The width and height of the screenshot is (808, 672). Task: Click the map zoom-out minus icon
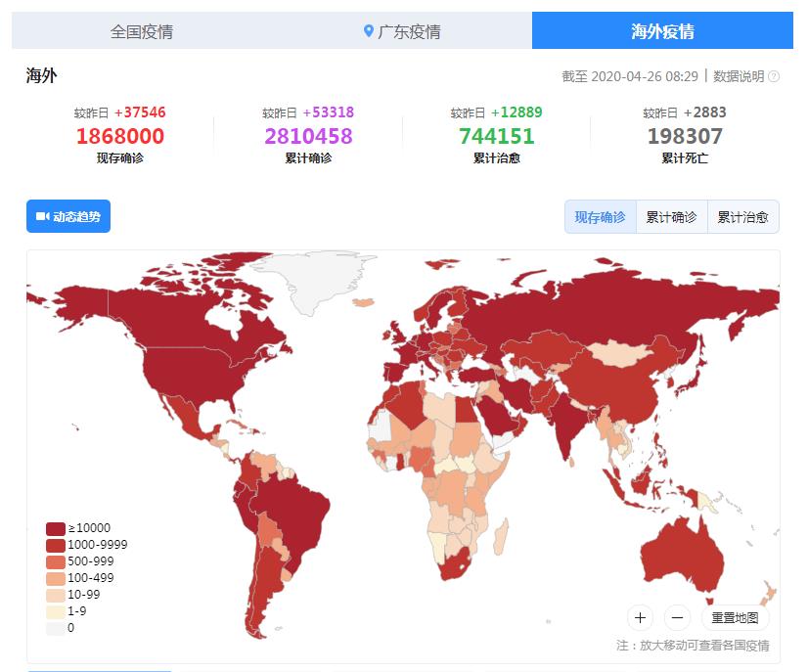pyautogui.click(x=676, y=617)
